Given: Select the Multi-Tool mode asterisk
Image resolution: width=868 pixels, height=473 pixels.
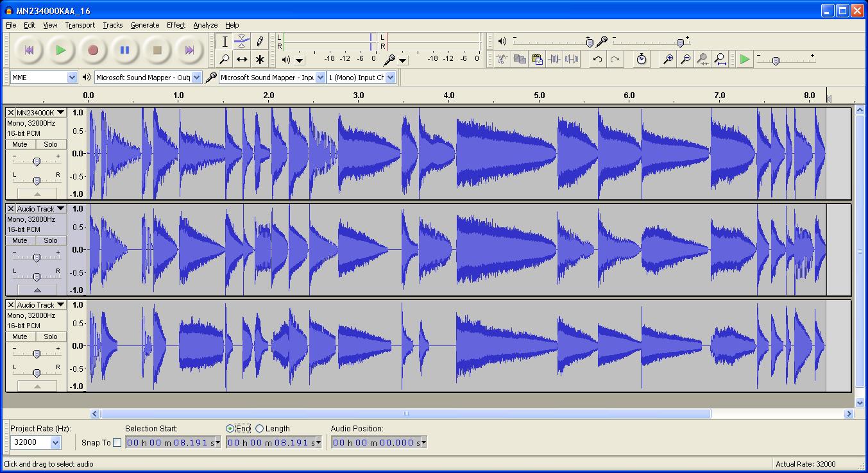Looking at the screenshot, I should point(259,60).
